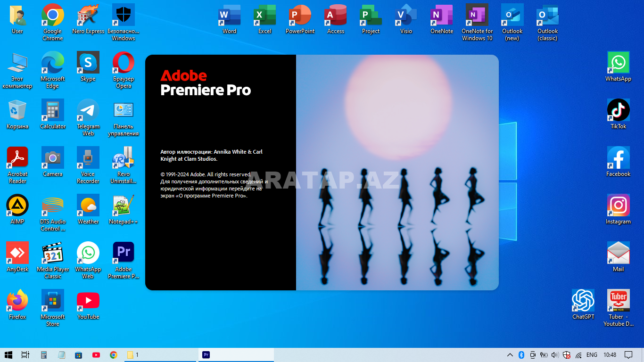
Task: Open YouTube from the taskbar
Action: (x=96, y=355)
